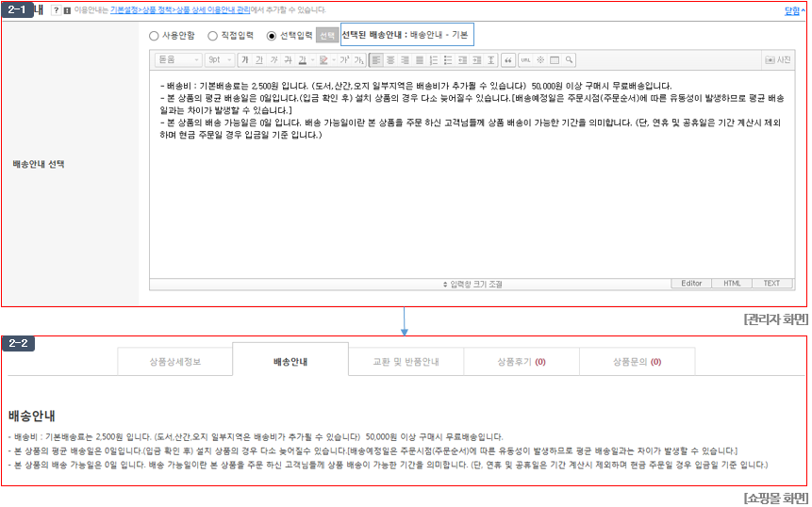The width and height of the screenshot is (812, 507).
Task: Click the 배송안내 선택 row label
Action: click(x=39, y=164)
